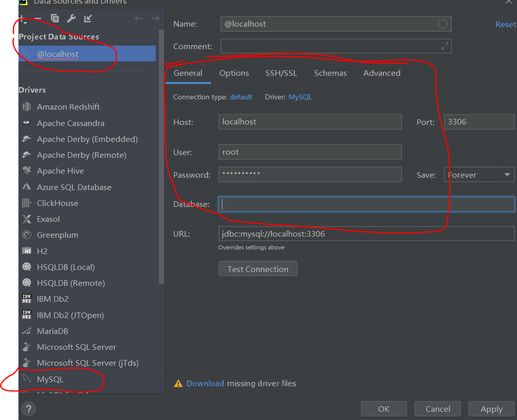Open the help question mark button
517x420 pixels.
pos(29,409)
